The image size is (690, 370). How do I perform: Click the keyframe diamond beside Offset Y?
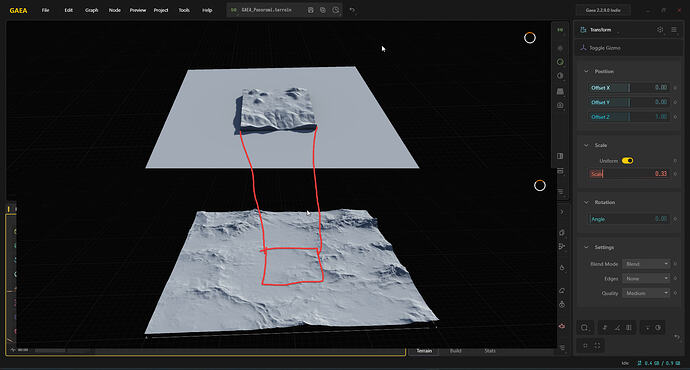(675, 103)
